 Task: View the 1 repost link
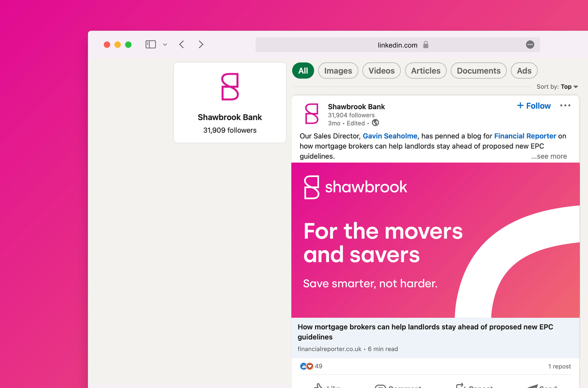click(x=559, y=366)
